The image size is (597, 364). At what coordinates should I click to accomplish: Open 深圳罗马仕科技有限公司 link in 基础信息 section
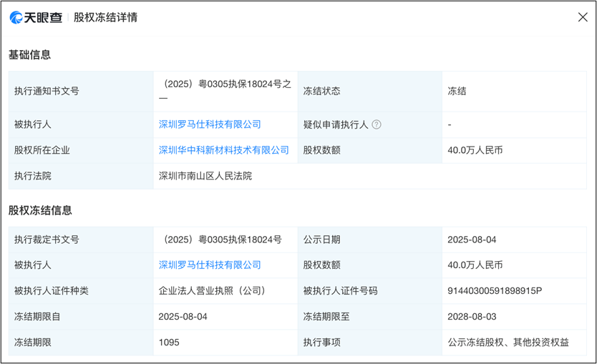pyautogui.click(x=210, y=124)
